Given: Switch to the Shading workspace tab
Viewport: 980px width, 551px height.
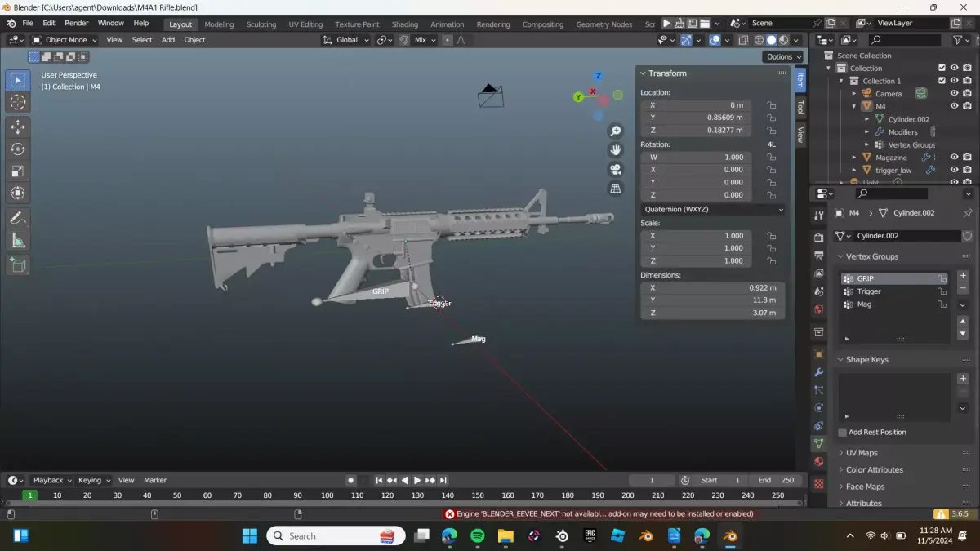Looking at the screenshot, I should tap(404, 24).
